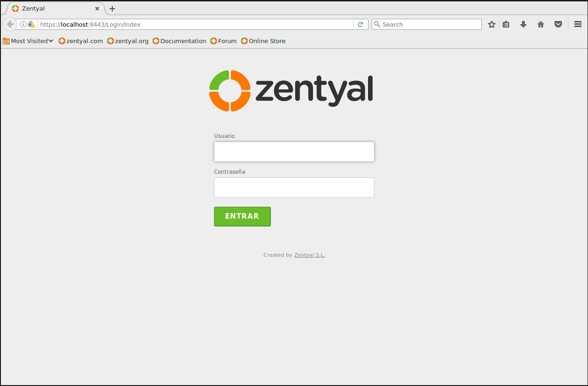
Task: Open the Pocket icon in toolbar
Action: coord(558,24)
